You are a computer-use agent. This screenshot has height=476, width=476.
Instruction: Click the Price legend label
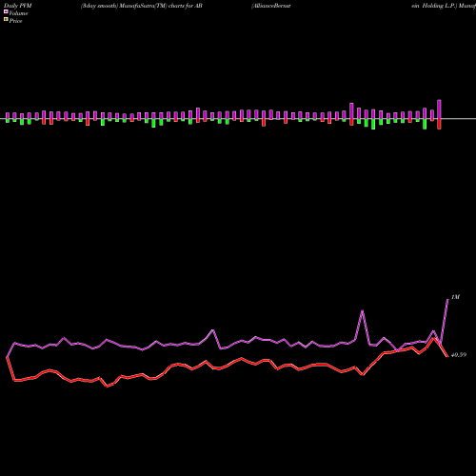tap(15, 21)
